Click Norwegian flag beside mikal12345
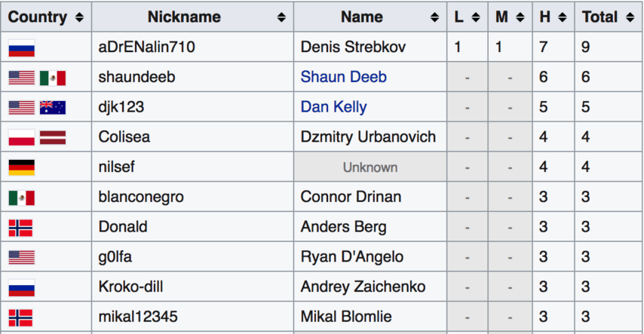644x334 pixels. (20, 317)
